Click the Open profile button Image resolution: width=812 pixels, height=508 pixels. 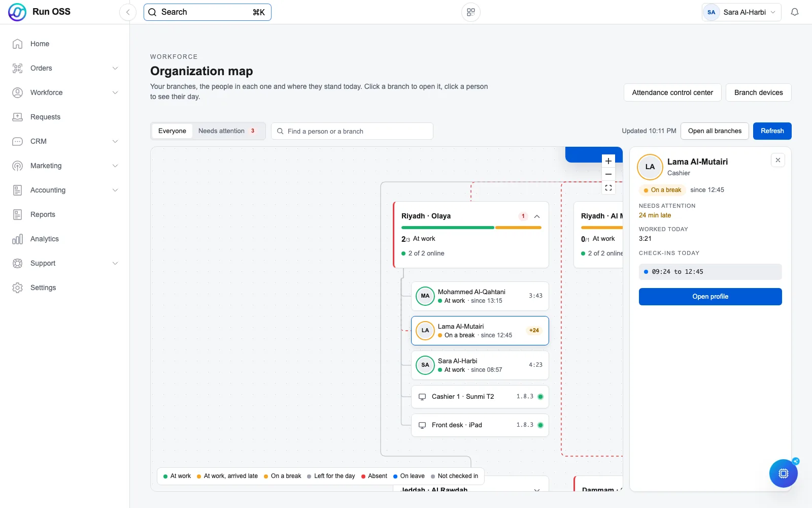click(x=710, y=297)
